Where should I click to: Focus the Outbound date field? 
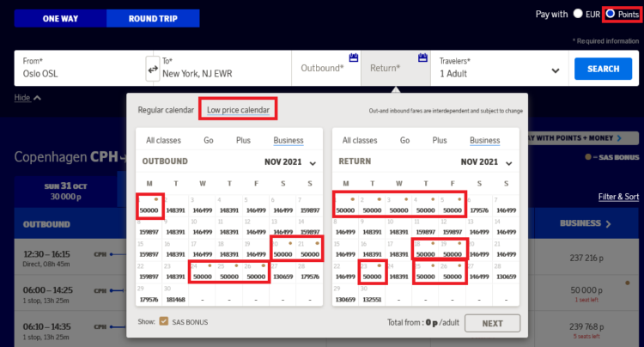coord(326,68)
